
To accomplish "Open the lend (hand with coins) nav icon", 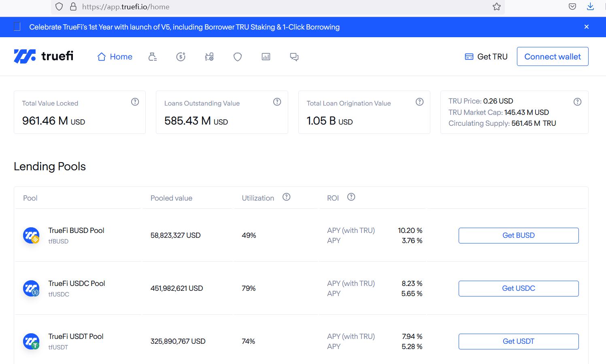I will pos(153,57).
